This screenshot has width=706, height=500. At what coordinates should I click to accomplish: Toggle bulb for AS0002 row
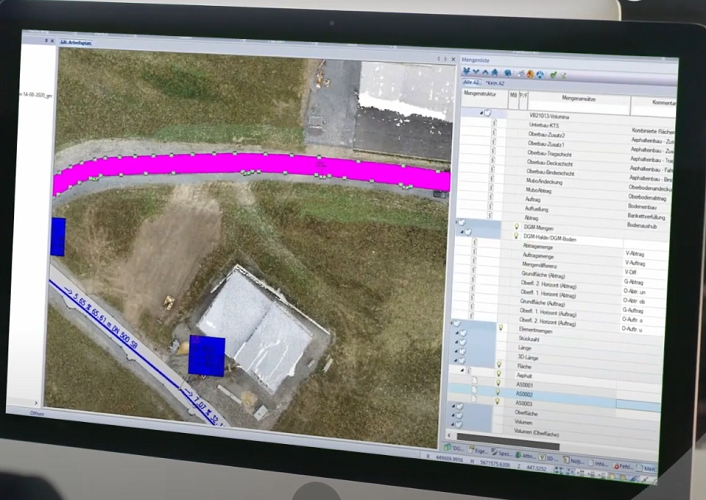498,392
